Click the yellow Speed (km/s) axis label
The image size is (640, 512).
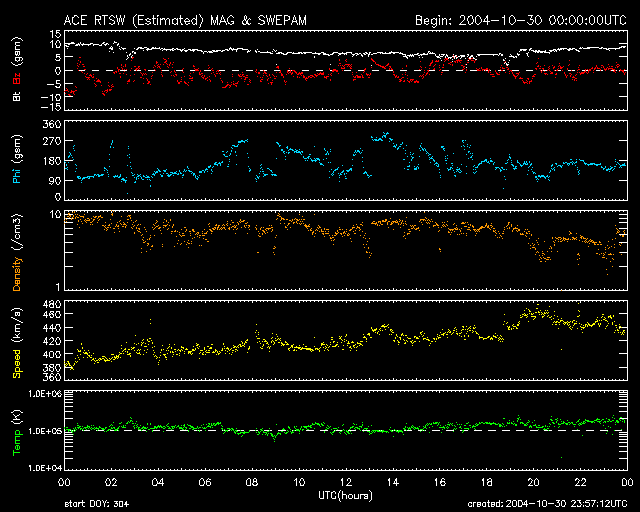(x=16, y=341)
